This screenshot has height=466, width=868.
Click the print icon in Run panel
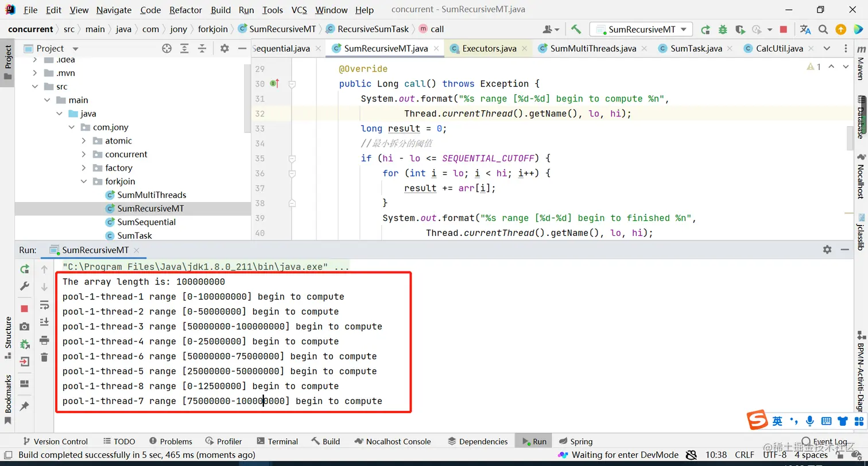pos(44,340)
